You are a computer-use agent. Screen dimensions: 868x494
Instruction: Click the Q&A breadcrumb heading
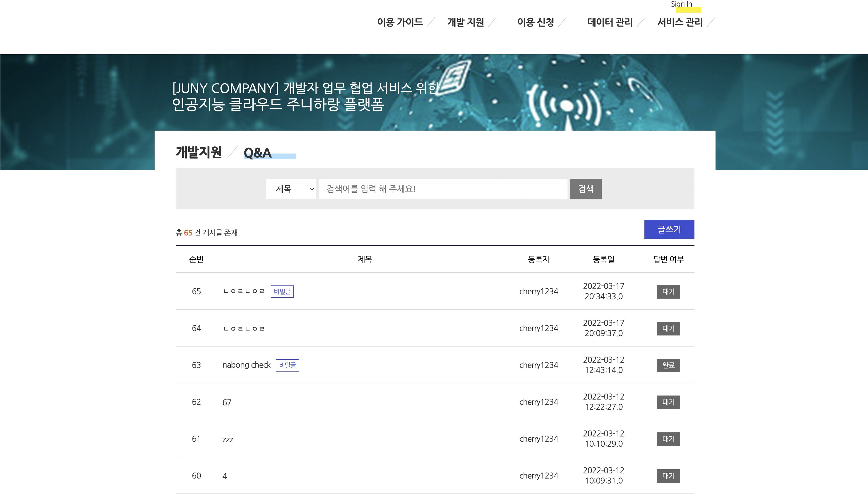click(x=258, y=153)
